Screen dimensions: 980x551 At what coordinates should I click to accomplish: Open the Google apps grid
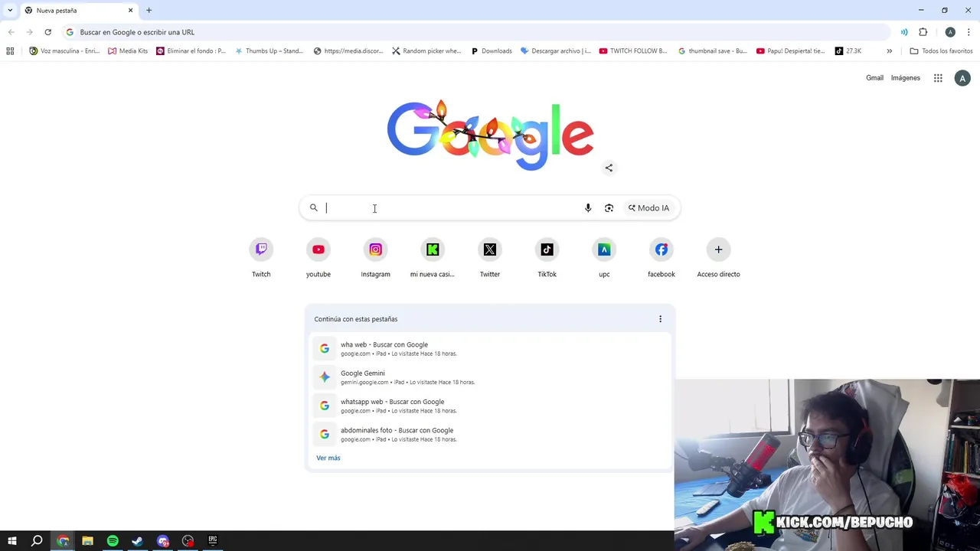[x=938, y=78]
